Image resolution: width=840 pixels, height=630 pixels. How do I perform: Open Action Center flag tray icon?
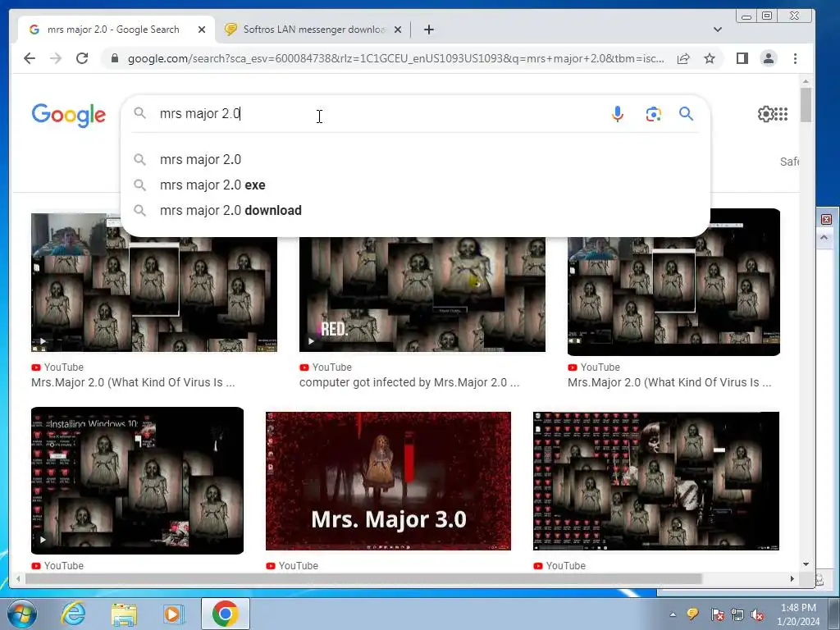717,614
